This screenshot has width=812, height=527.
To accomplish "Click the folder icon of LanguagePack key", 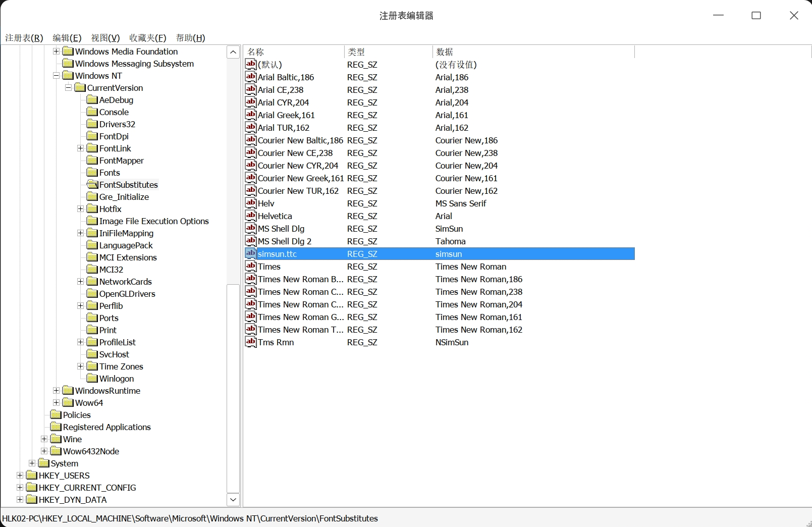I will tap(92, 245).
